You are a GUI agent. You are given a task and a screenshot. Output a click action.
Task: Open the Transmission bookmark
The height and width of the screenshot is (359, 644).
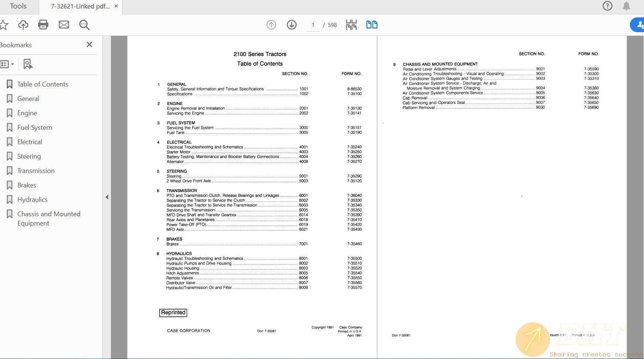pyautogui.click(x=36, y=171)
